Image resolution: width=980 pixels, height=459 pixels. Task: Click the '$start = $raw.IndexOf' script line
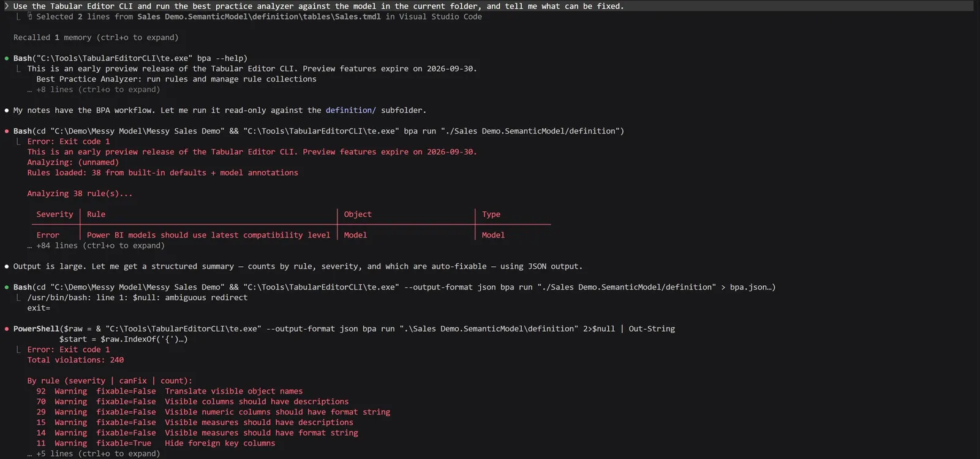coord(123,339)
